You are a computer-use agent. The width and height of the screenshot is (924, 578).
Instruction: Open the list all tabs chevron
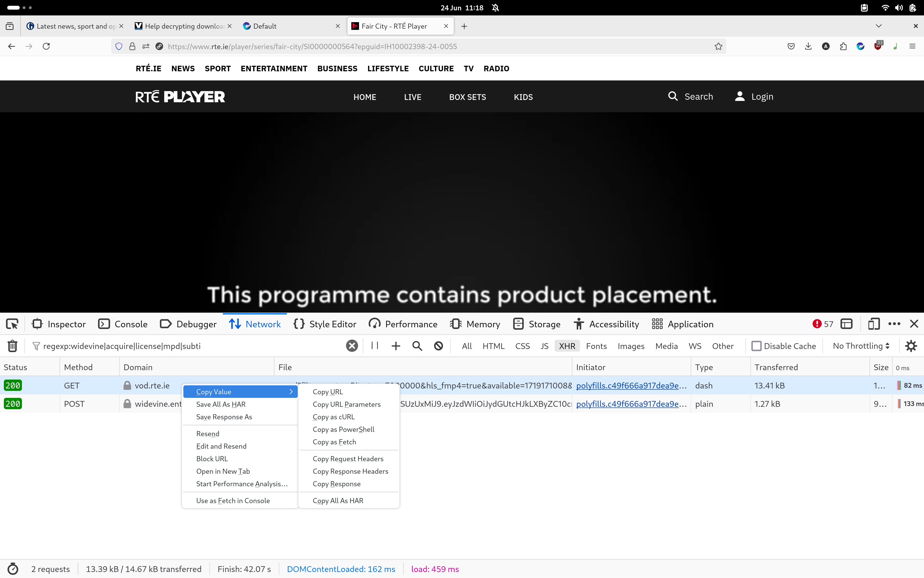coord(879,26)
